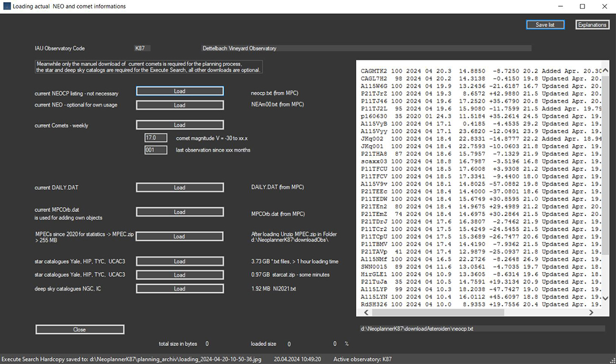Viewport: 616px width, 364px height.
Task: Select list row P21TAVp
Action: pos(482,252)
